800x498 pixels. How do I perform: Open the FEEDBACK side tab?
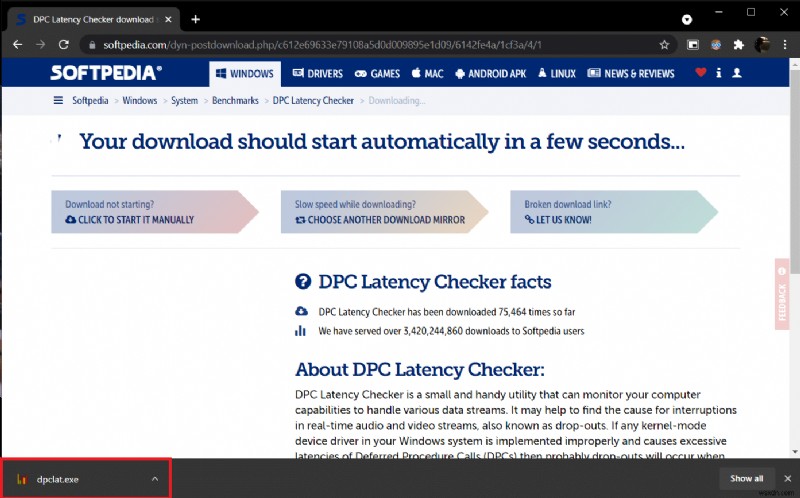pyautogui.click(x=782, y=294)
